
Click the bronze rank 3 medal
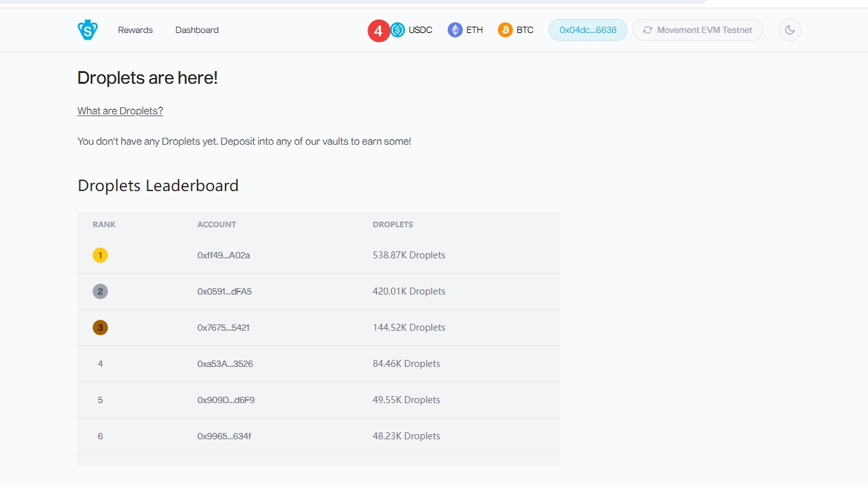[100, 328]
